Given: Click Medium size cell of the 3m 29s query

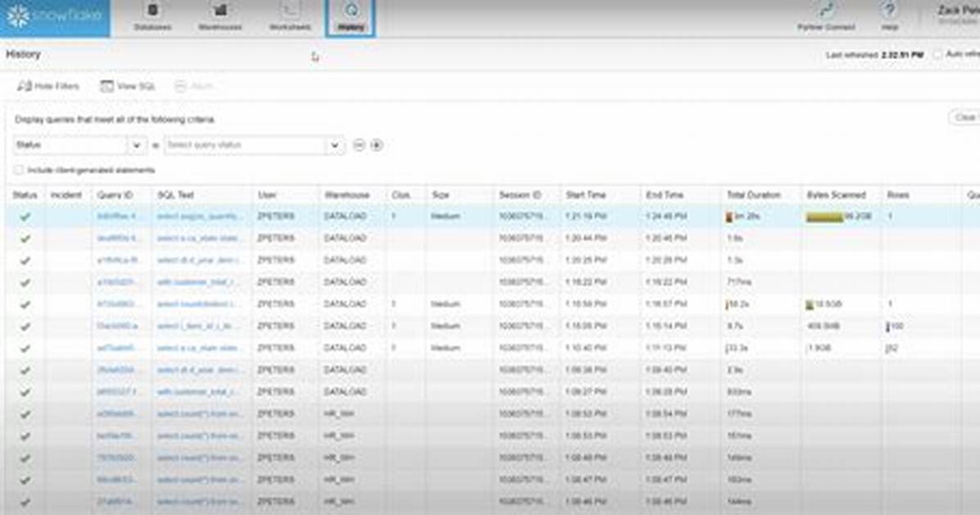Looking at the screenshot, I should tap(446, 216).
